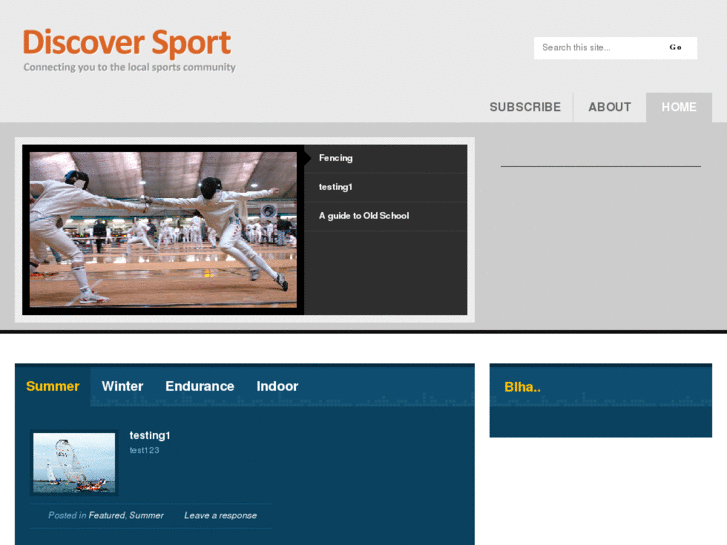Switch to the Winter tab

click(x=122, y=386)
